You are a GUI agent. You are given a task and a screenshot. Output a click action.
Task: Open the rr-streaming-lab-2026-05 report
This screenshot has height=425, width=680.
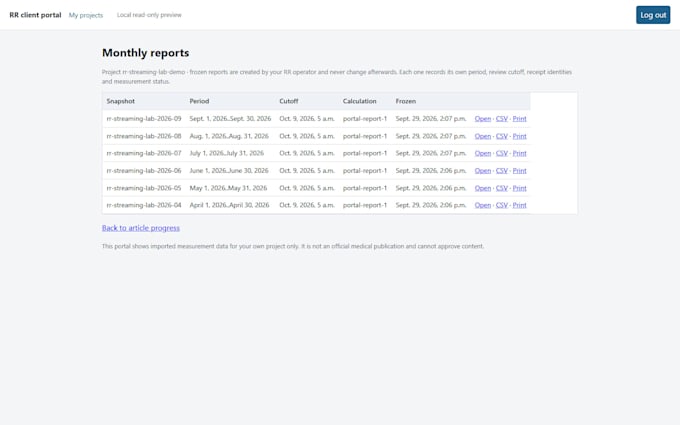tap(483, 188)
